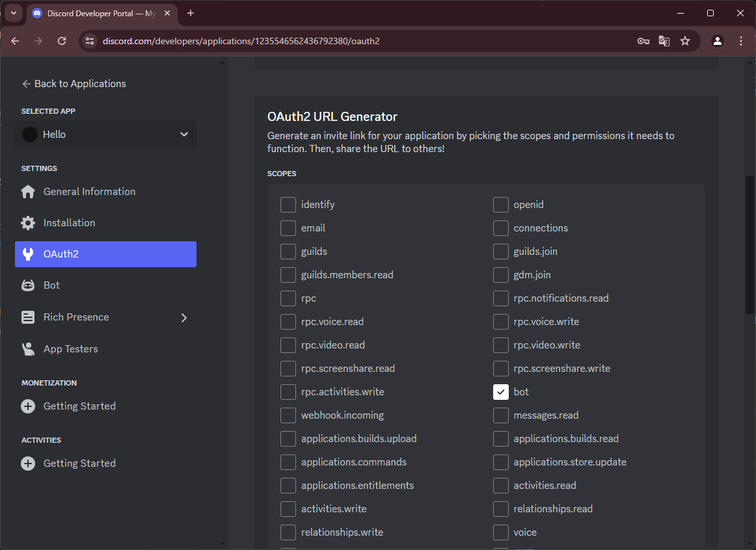Open the Hello app selector dropdown
The width and height of the screenshot is (756, 550).
105,135
